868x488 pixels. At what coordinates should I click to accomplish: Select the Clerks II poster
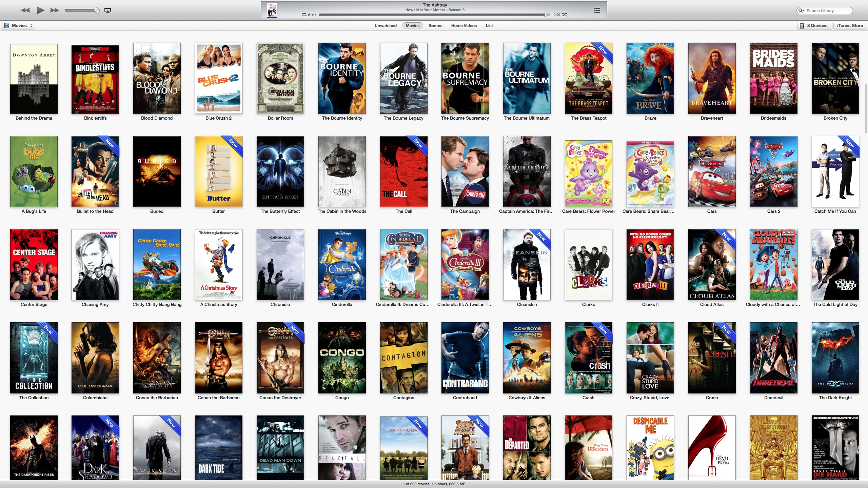click(650, 265)
